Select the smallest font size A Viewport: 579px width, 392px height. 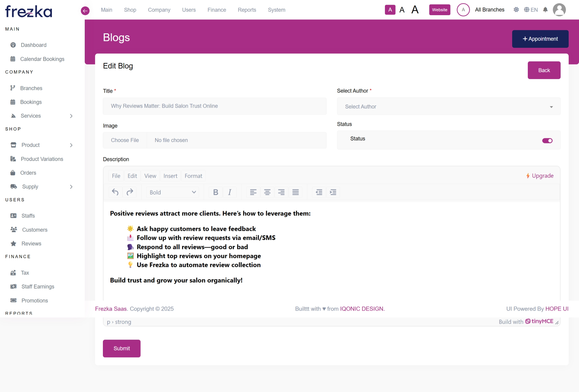pos(390,10)
